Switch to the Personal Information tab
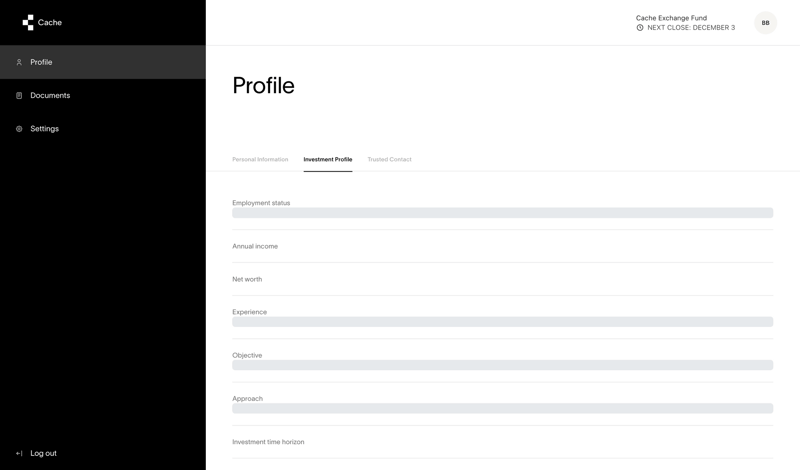 pos(260,160)
